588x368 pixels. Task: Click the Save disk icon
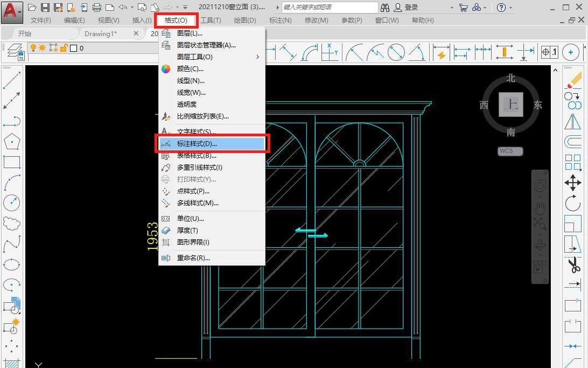pos(45,7)
